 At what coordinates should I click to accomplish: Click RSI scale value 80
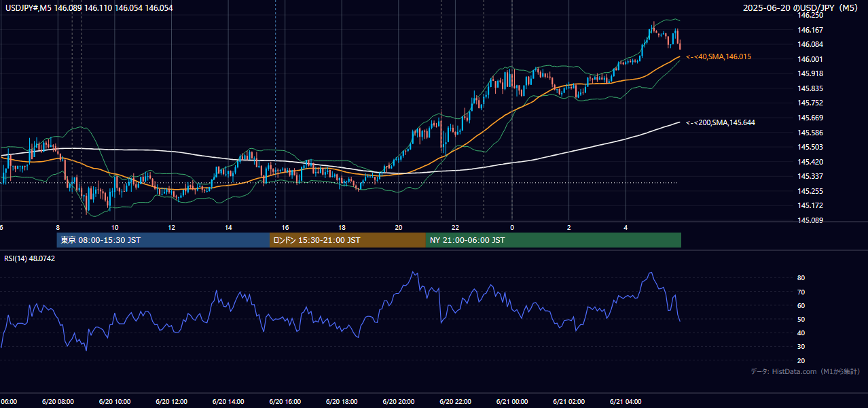tap(801, 278)
